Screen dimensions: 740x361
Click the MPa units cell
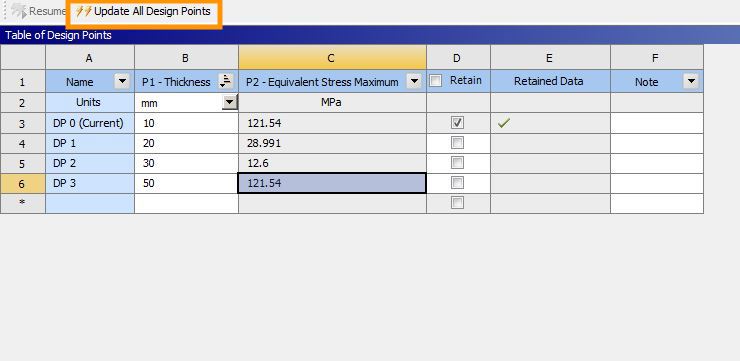coord(332,102)
